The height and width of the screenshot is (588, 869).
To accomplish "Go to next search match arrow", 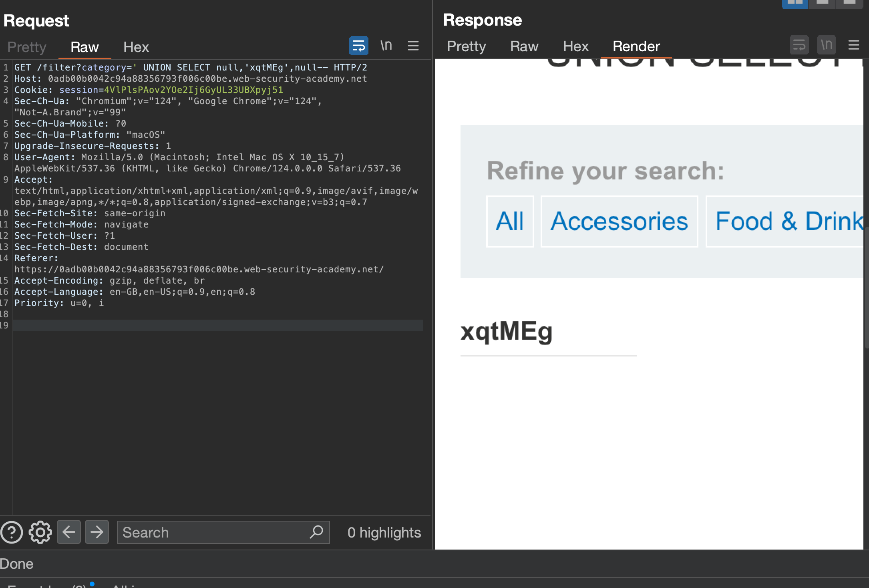I will coord(97,532).
